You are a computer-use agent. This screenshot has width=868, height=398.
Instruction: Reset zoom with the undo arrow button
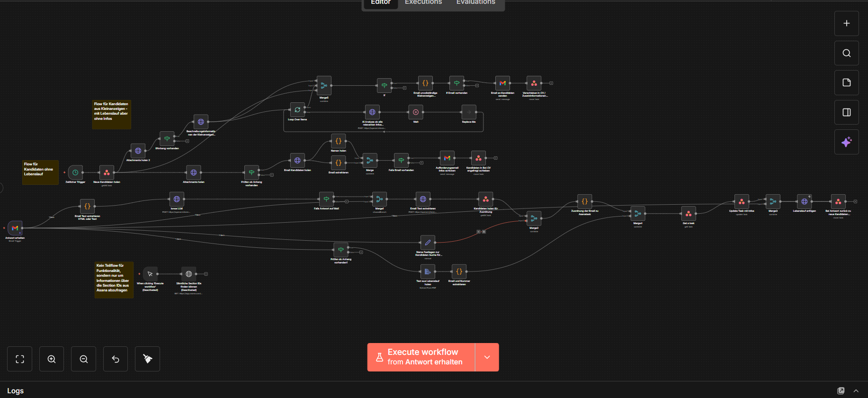coord(116,359)
